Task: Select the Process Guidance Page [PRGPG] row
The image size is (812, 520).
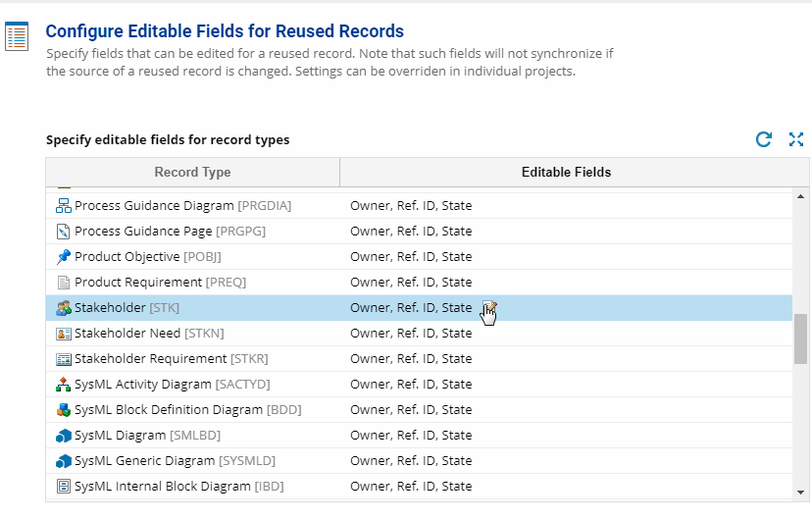Action: click(x=419, y=231)
